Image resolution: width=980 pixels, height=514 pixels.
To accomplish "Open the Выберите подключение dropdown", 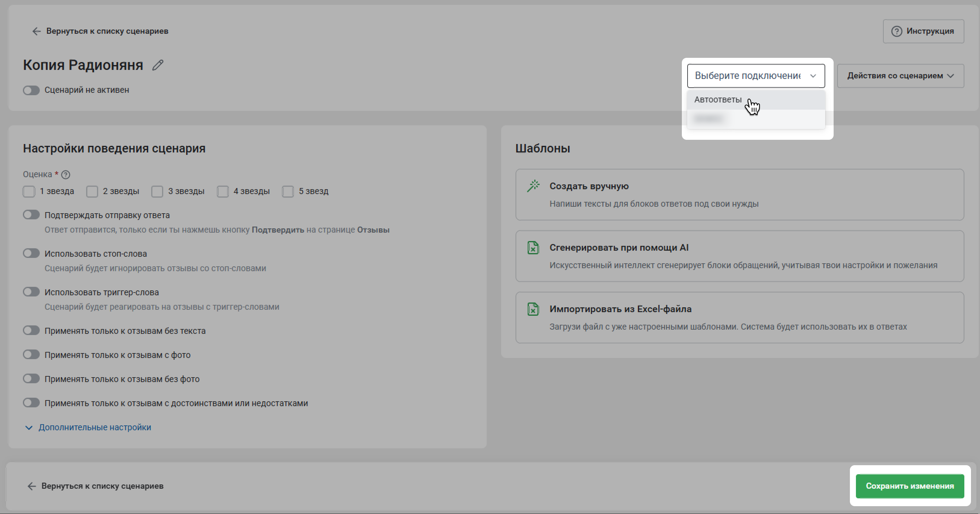I will (756, 76).
